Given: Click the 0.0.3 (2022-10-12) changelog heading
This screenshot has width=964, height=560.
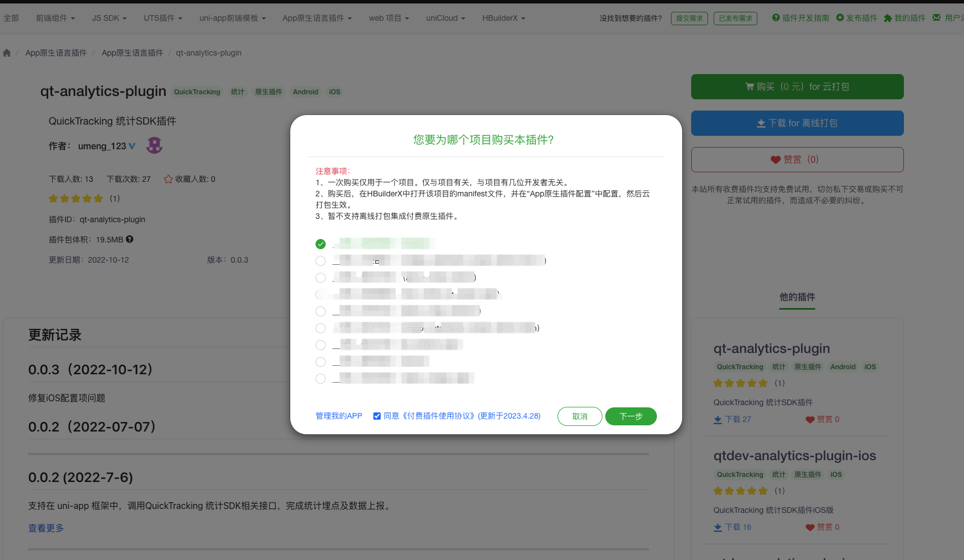Looking at the screenshot, I should pyautogui.click(x=90, y=370).
